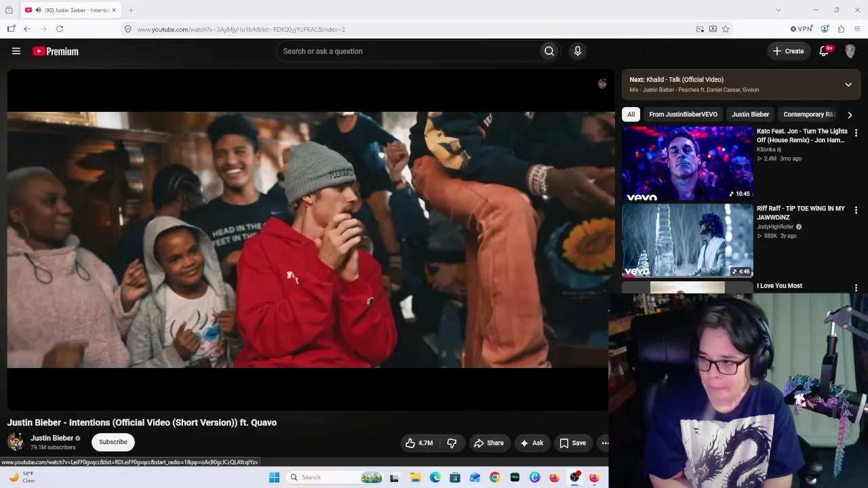Start voice search with the microphone
Screen dimensions: 868x488
pos(578,51)
